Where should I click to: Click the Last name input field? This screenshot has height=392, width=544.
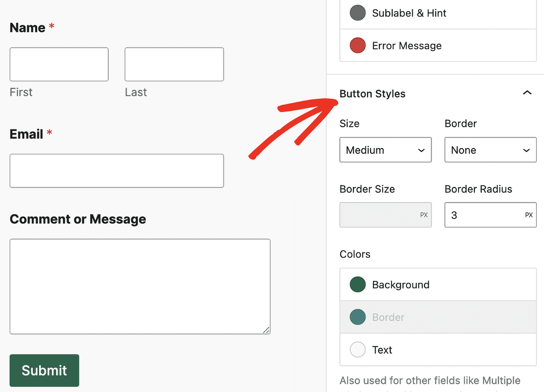click(x=174, y=64)
